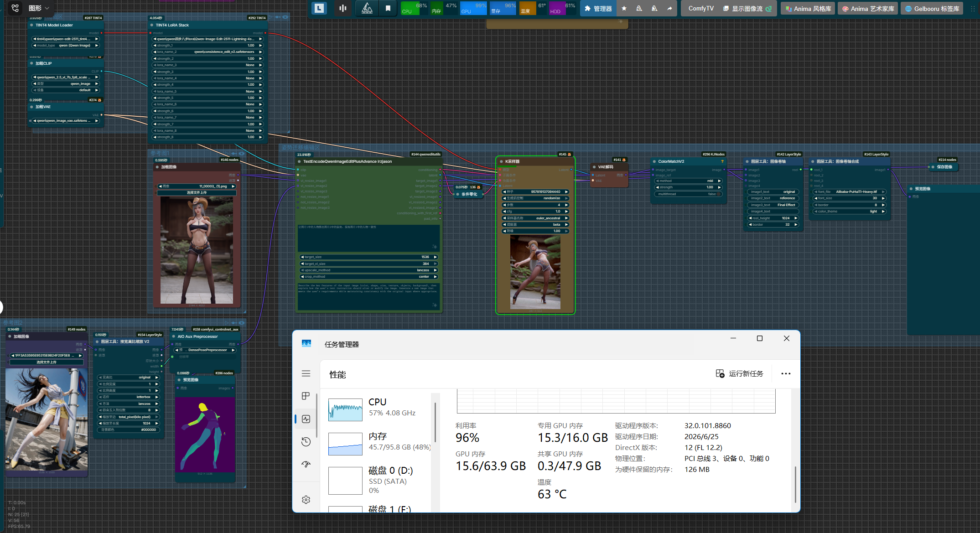Image resolution: width=980 pixels, height=533 pixels.
Task: Open 采样器名称 euler_ancestral combo in K采样器
Action: (x=535, y=218)
